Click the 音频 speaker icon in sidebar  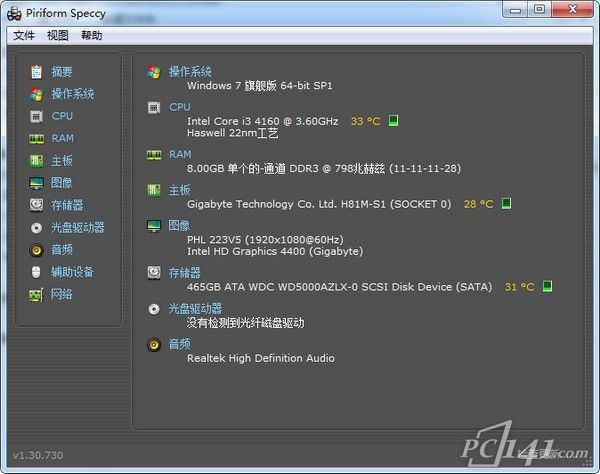tap(36, 250)
